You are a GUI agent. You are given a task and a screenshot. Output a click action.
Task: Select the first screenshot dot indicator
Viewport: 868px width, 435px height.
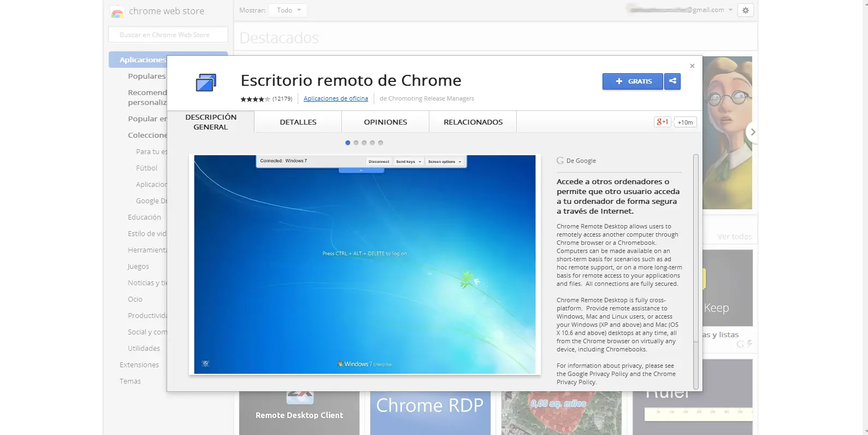pos(348,143)
